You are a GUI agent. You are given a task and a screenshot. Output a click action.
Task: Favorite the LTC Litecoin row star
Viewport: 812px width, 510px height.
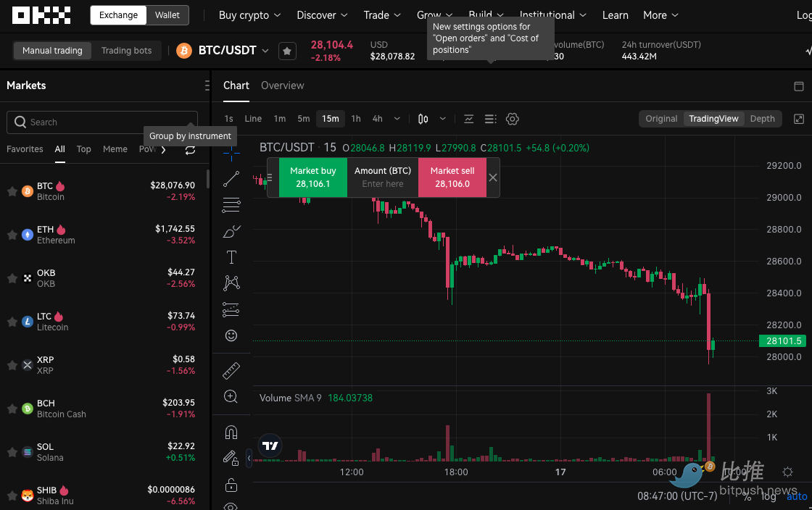click(x=12, y=322)
